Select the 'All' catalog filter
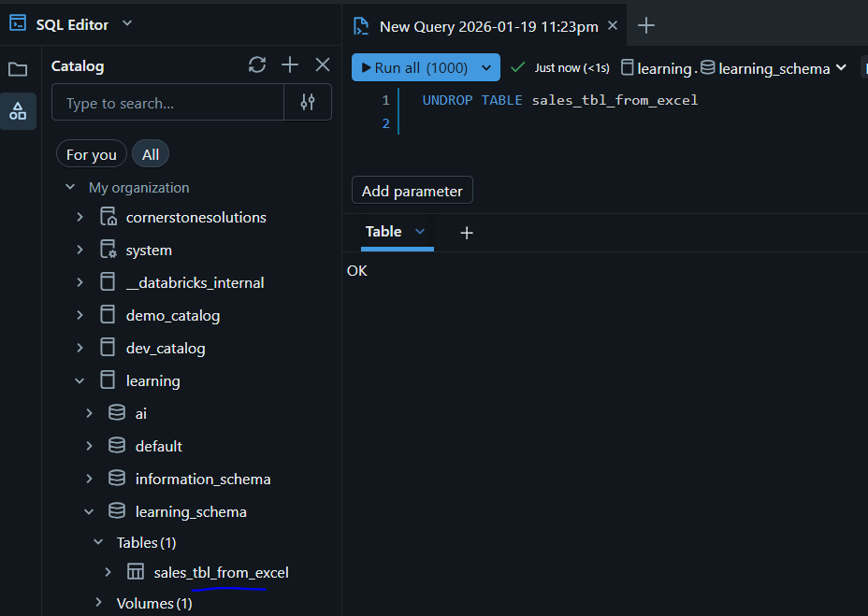This screenshot has width=868, height=616. click(x=151, y=154)
